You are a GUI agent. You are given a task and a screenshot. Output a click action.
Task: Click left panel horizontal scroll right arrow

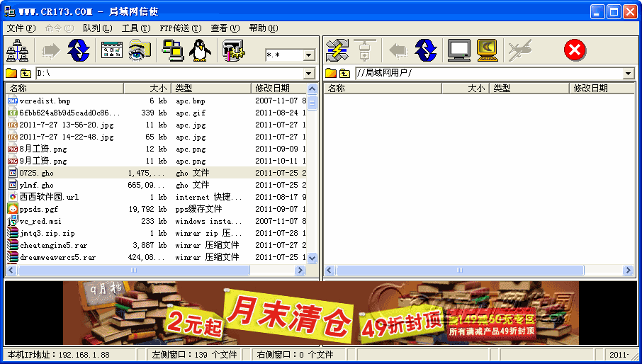click(300, 270)
